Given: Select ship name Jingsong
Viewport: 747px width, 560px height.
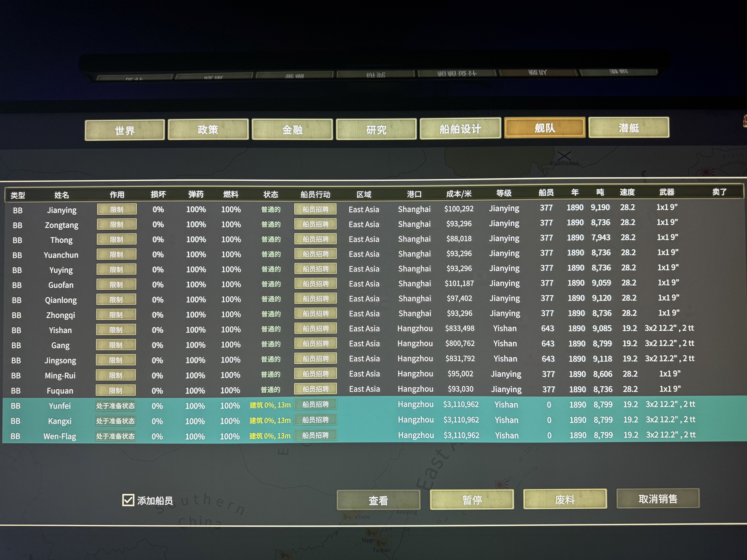Looking at the screenshot, I should pos(60,361).
